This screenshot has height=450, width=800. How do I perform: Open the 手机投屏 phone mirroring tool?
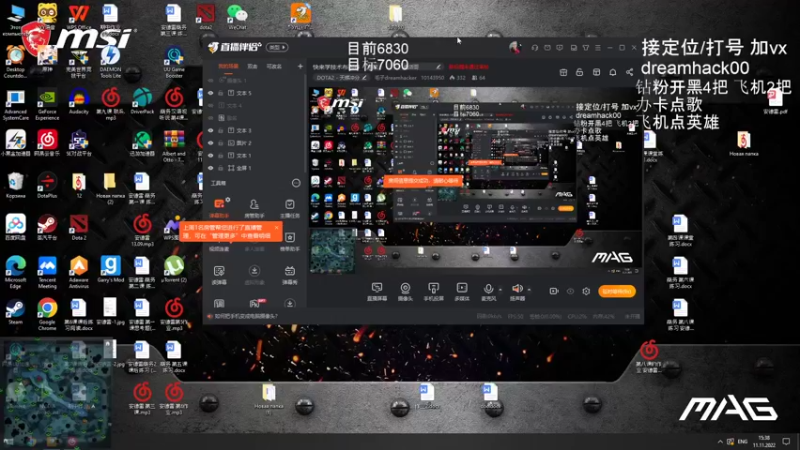[x=433, y=292]
